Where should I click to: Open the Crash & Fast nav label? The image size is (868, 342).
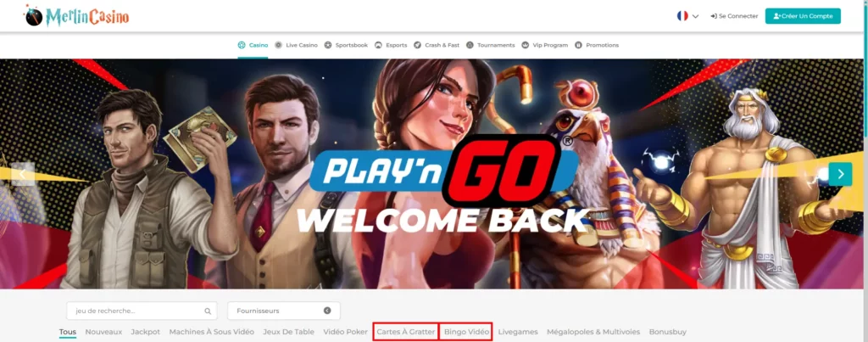point(442,45)
